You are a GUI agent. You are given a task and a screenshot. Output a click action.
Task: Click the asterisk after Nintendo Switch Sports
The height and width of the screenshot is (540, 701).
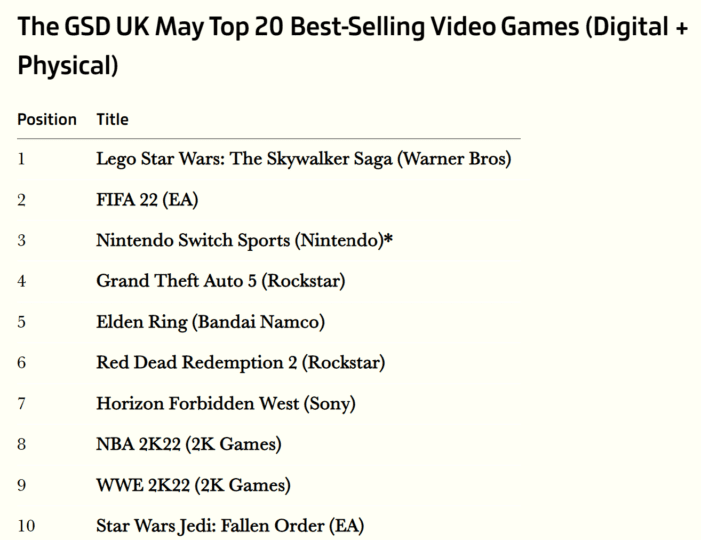(x=389, y=238)
